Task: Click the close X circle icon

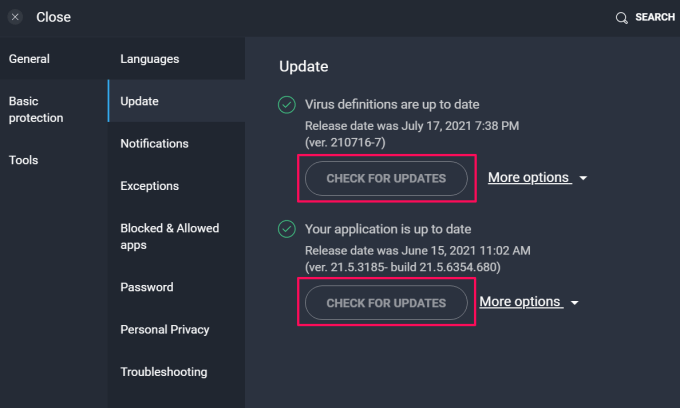Action: 15,17
